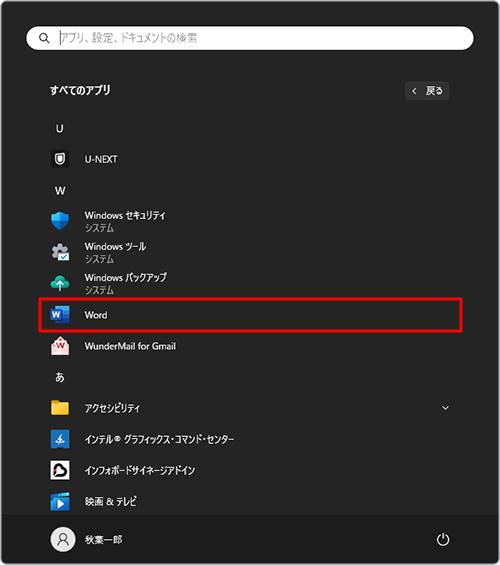Click the 秋葉一郎 user avatar icon
500x565 pixels.
pos(63,539)
